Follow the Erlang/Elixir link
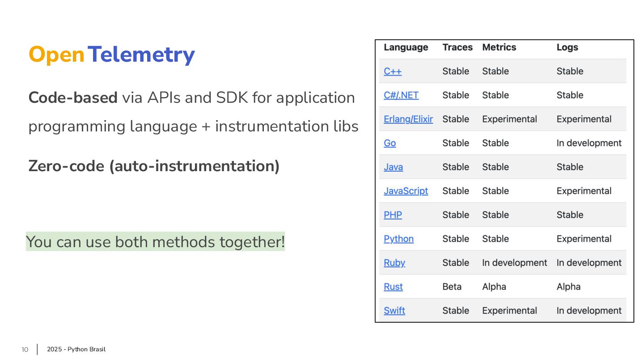Screen dimensions: 644x362 pyautogui.click(x=408, y=119)
